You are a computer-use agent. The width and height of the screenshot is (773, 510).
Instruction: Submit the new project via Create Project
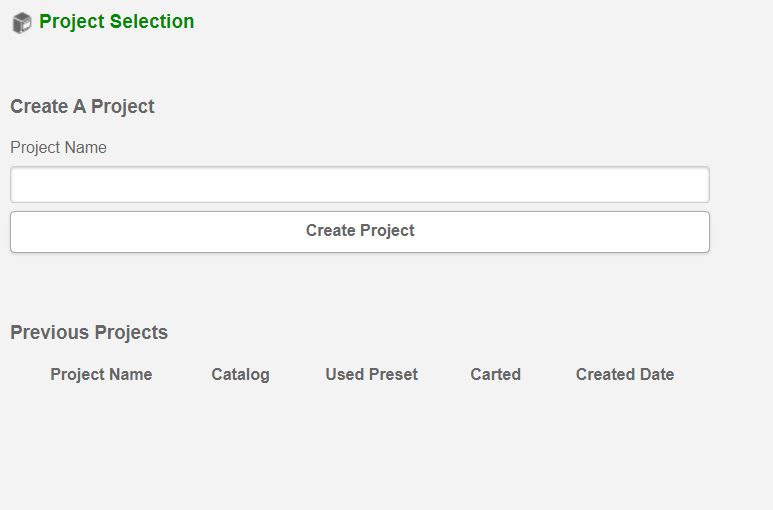360,231
